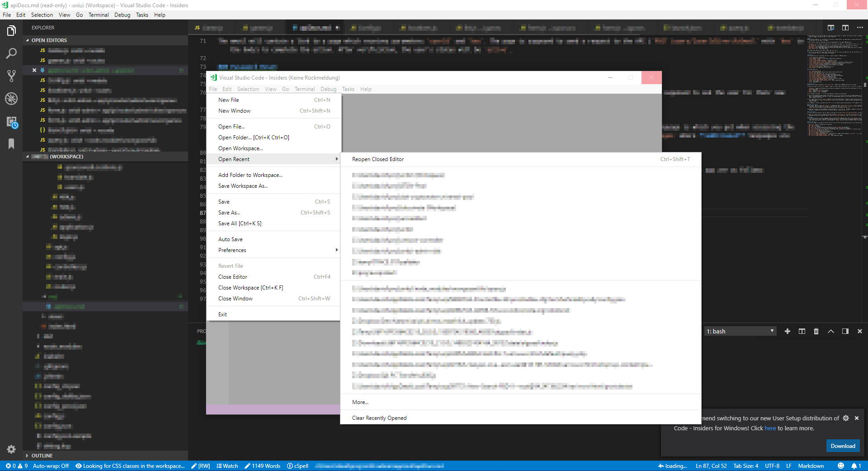
Task: Choose Save Workspace As... in File menu
Action: click(273, 186)
